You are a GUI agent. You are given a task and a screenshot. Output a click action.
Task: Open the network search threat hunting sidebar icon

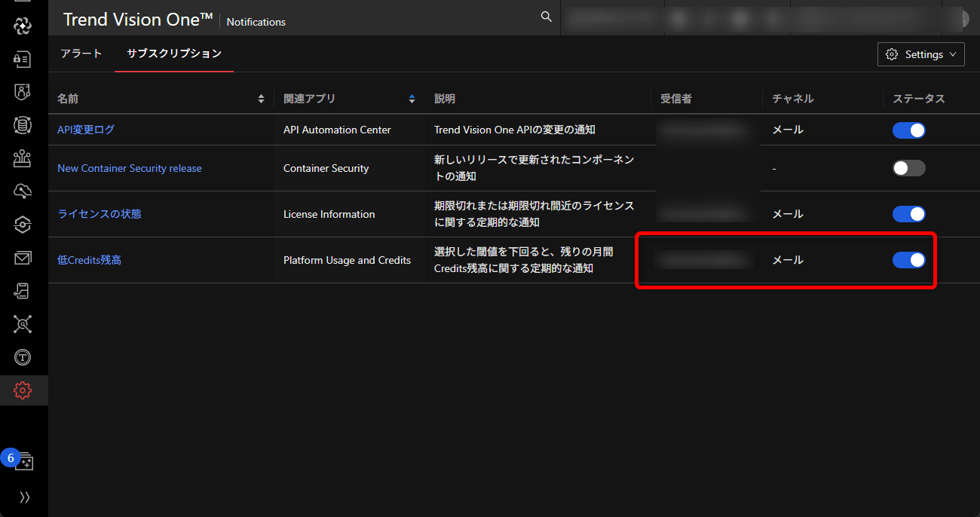click(x=23, y=324)
